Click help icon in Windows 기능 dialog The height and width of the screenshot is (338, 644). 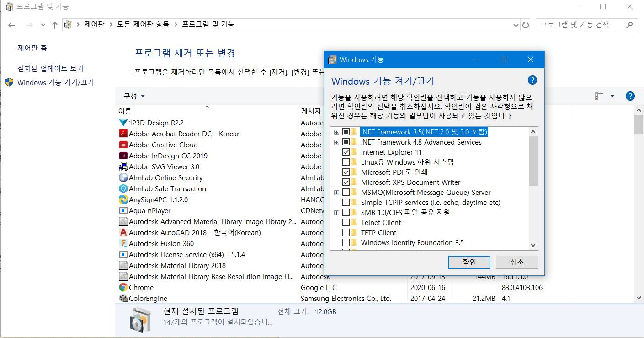[532, 80]
